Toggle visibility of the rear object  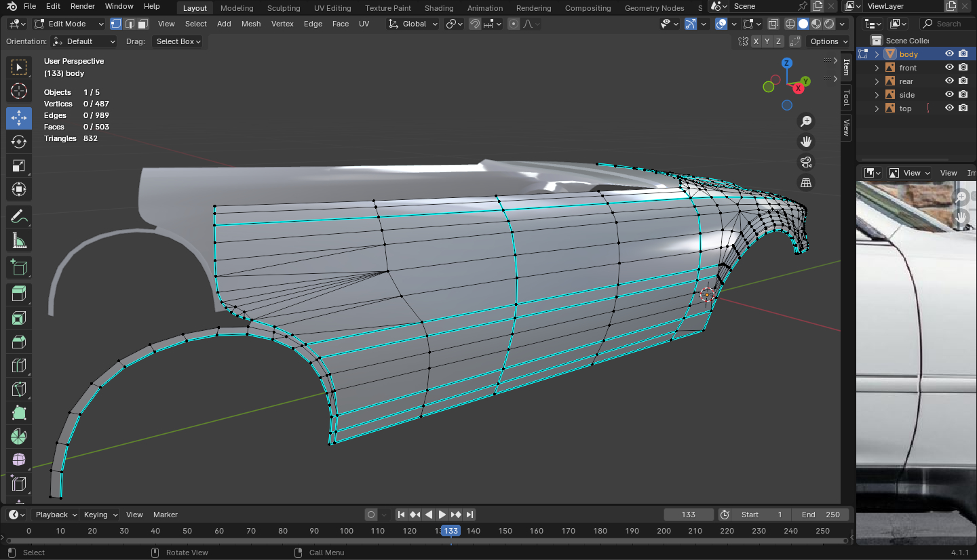949,81
